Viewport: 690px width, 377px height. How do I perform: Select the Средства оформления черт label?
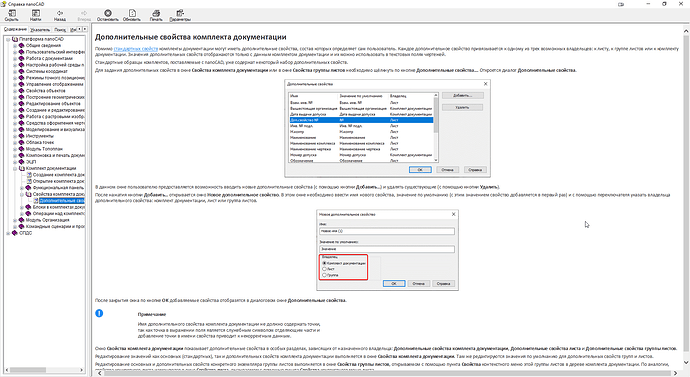point(55,123)
